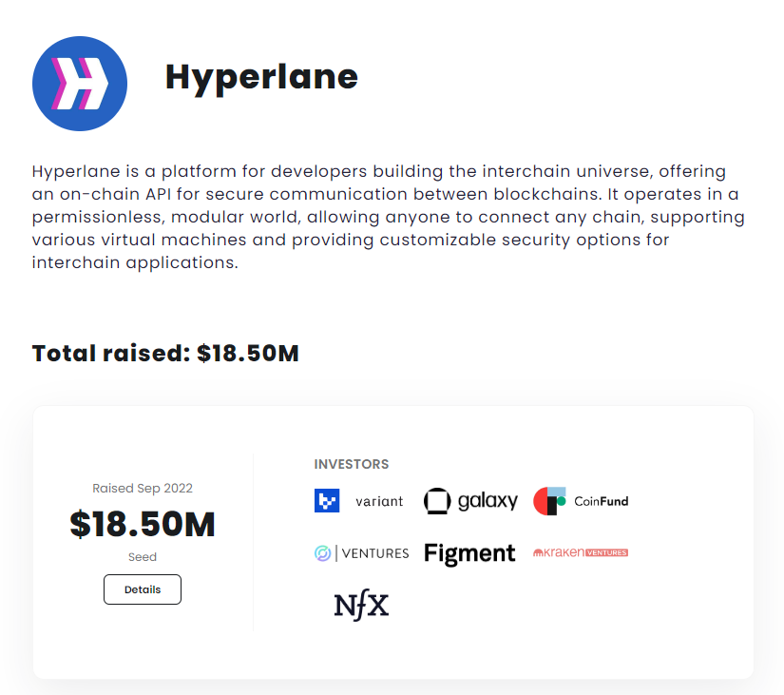The width and height of the screenshot is (784, 695).
Task: Click the Details button
Action: coord(142,589)
